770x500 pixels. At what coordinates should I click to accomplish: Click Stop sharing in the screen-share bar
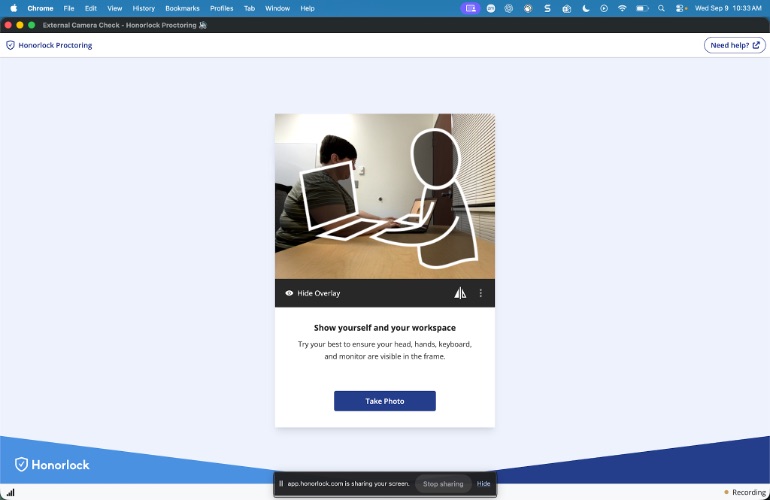443,484
